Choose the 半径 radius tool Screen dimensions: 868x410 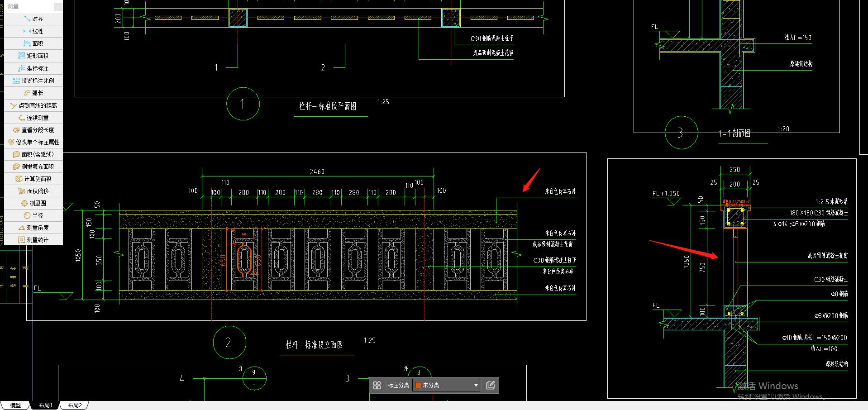tap(33, 215)
